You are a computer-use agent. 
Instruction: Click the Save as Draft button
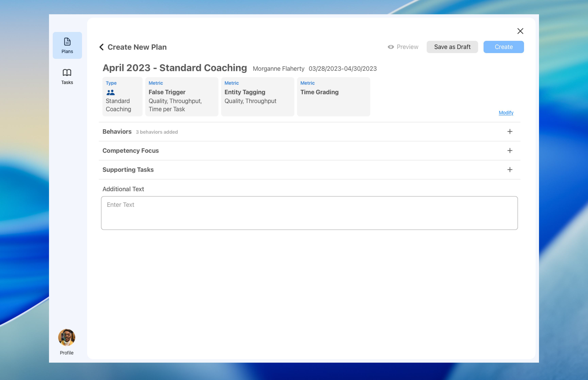pyautogui.click(x=452, y=47)
